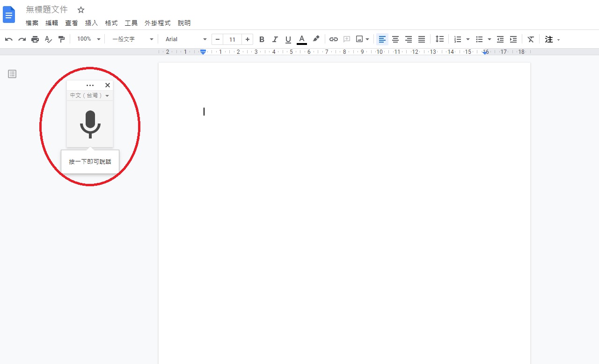Viewport: 599px width, 364px height.
Task: Increase font size with plus button
Action: [248, 39]
